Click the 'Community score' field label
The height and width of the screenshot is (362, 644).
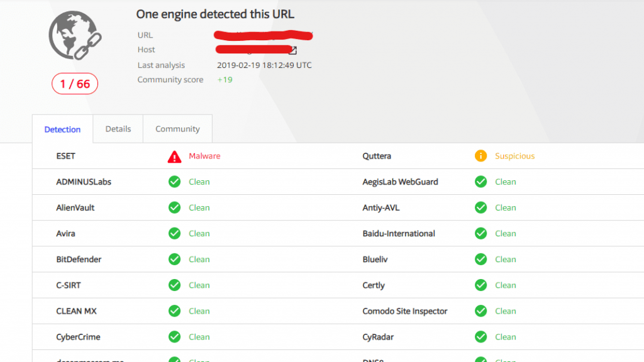click(x=170, y=80)
